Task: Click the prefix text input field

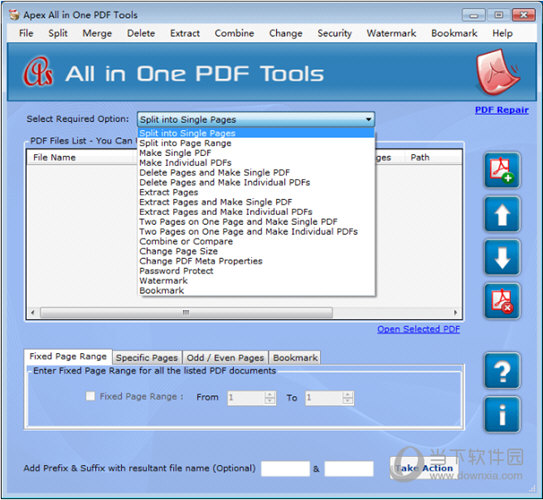Action: pyautogui.click(x=285, y=469)
